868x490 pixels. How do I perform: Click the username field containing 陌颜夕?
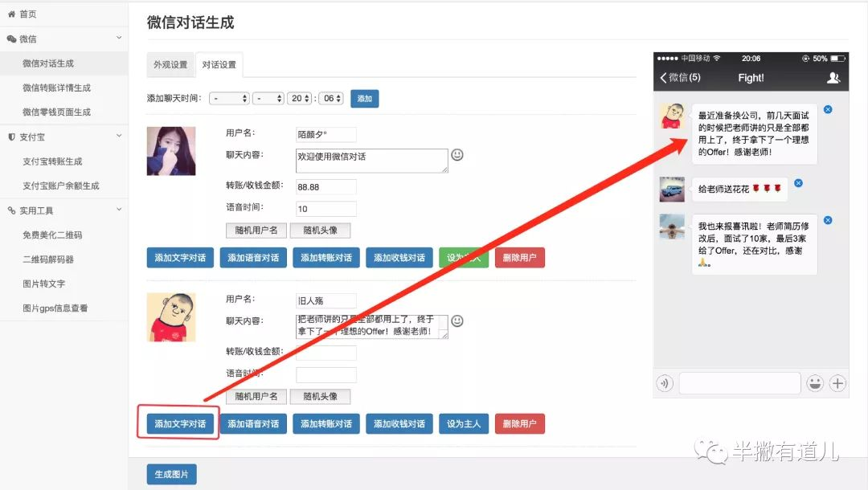325,134
